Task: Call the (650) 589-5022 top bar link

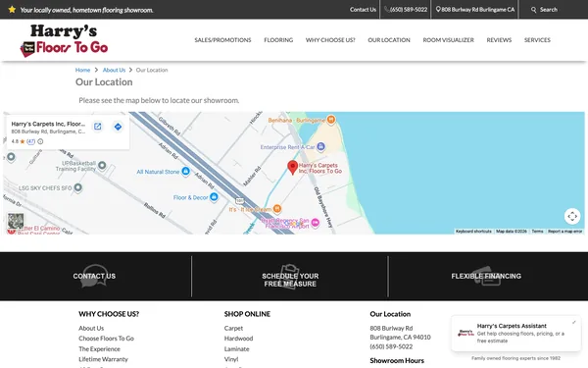Action: 406,10
